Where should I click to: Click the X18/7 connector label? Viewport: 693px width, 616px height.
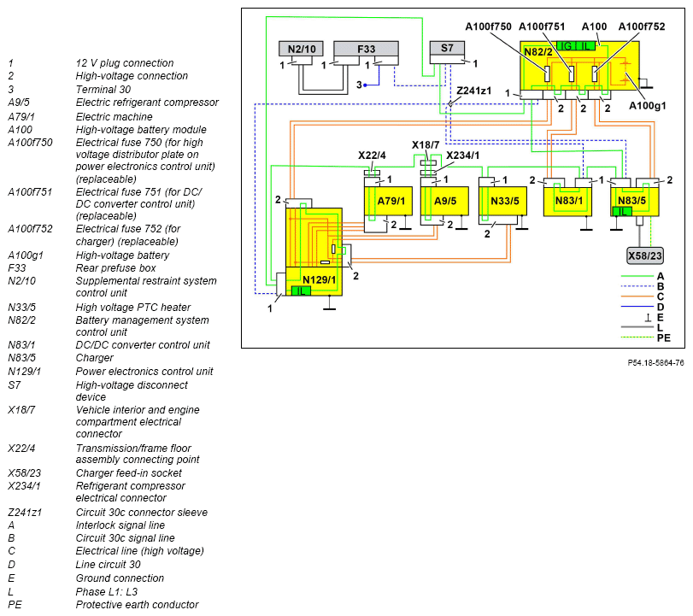pos(426,145)
